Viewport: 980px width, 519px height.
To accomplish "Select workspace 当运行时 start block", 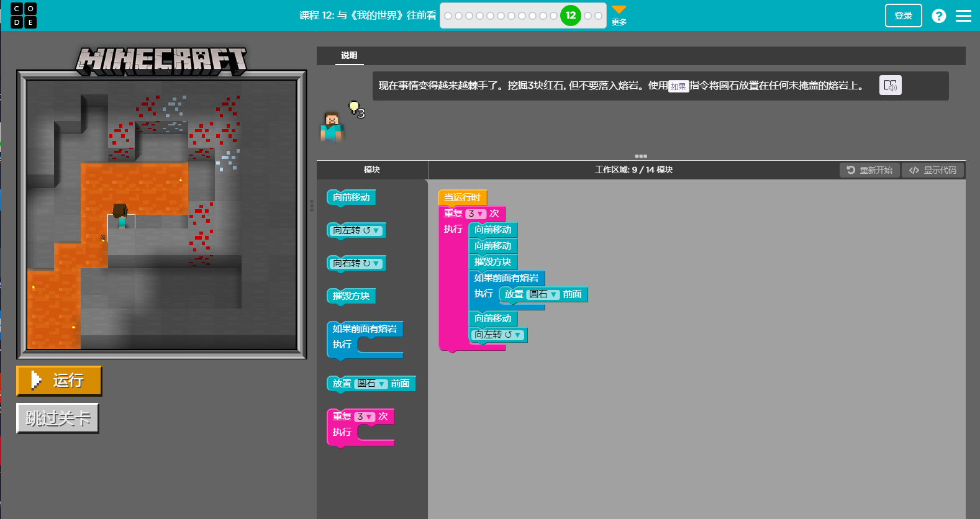I will [463, 197].
